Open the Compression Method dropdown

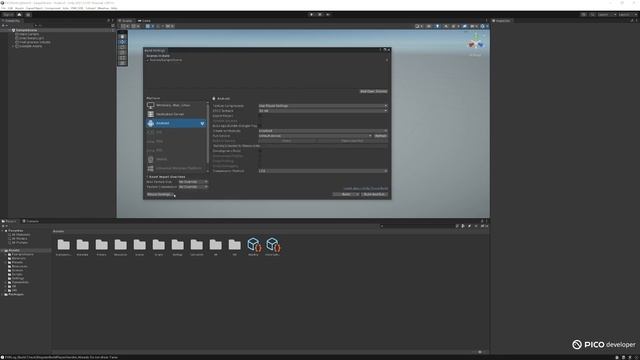pyautogui.click(x=323, y=171)
